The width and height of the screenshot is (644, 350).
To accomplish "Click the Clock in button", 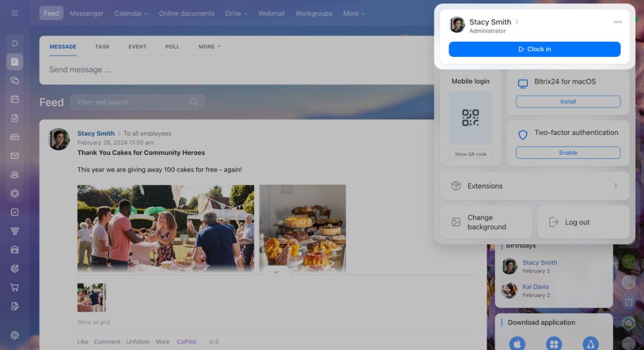I will (534, 49).
